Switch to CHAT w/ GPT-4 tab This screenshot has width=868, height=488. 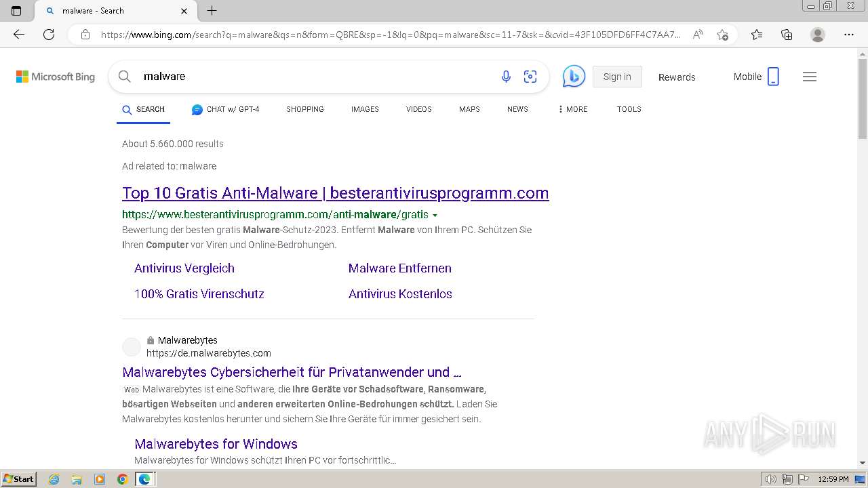coord(225,109)
